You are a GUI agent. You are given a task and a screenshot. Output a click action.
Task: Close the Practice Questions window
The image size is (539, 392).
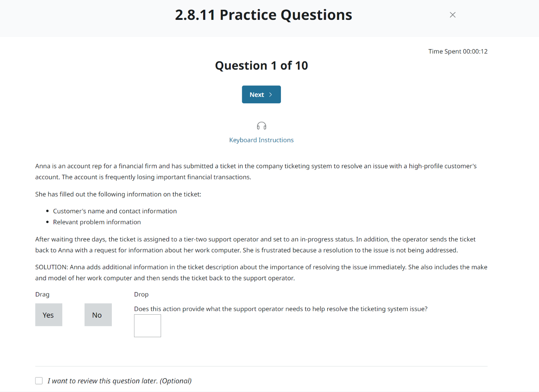point(452,15)
